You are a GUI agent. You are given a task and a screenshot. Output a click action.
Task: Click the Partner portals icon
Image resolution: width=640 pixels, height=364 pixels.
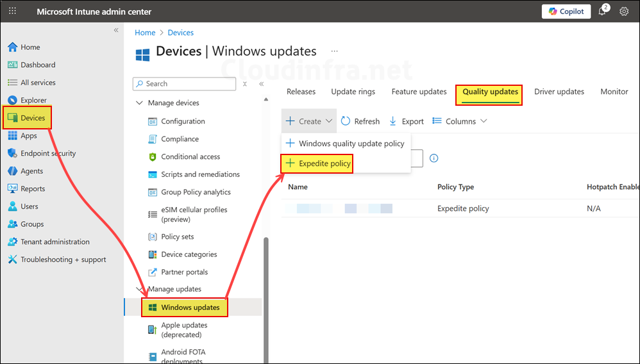point(152,272)
